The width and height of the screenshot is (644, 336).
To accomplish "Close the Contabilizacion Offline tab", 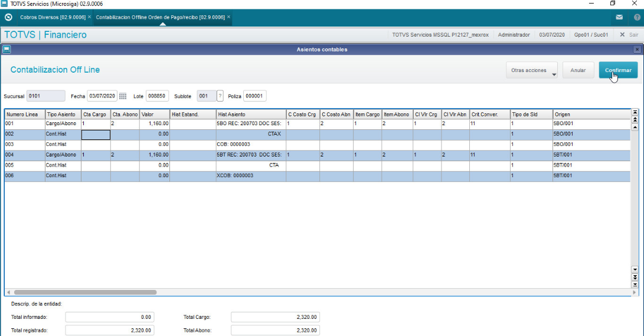I will [x=229, y=17].
